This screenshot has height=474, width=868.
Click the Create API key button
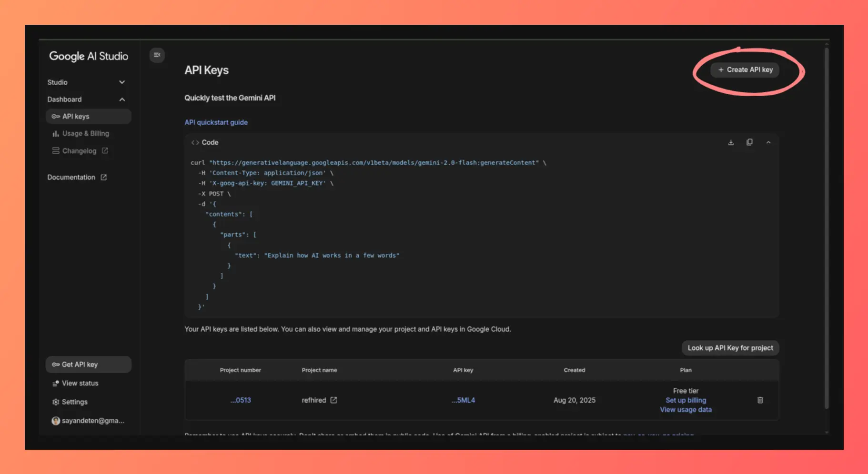(745, 70)
